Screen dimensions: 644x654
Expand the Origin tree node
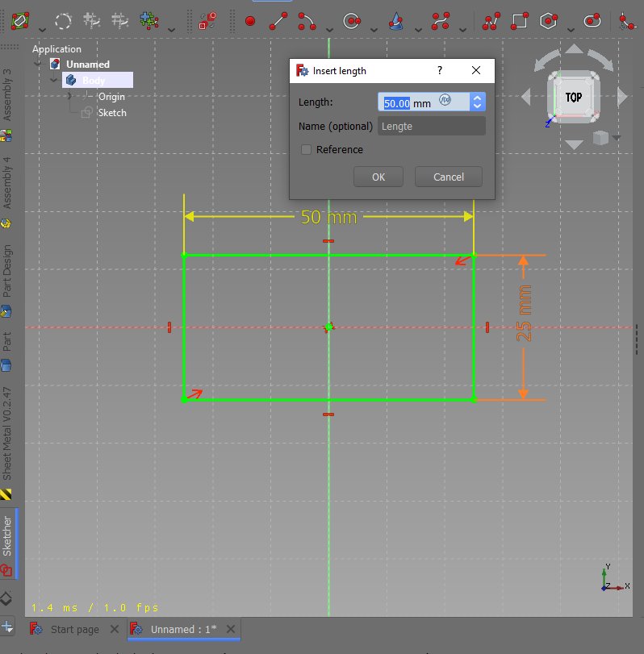pyautogui.click(x=69, y=97)
